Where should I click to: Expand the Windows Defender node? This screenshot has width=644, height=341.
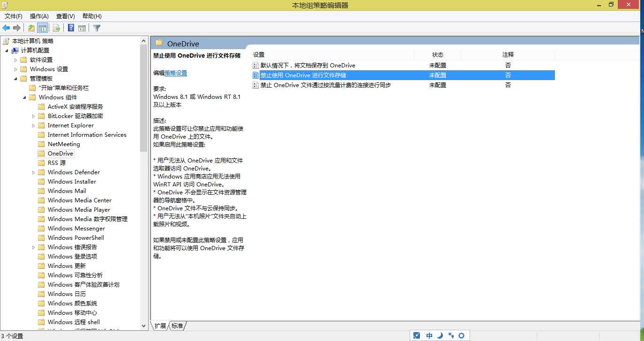(x=33, y=172)
